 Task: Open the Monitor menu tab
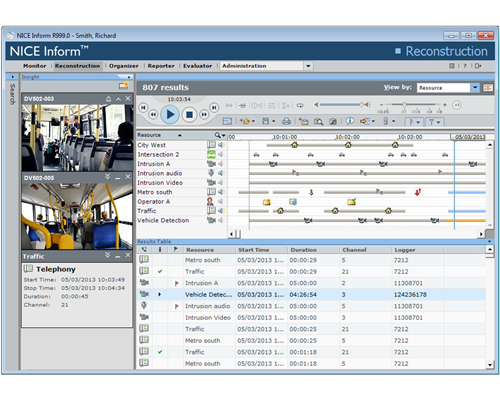[x=35, y=66]
